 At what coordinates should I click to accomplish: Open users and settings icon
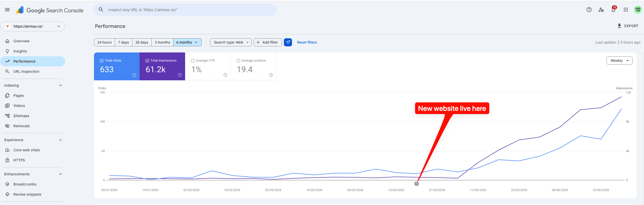point(601,10)
